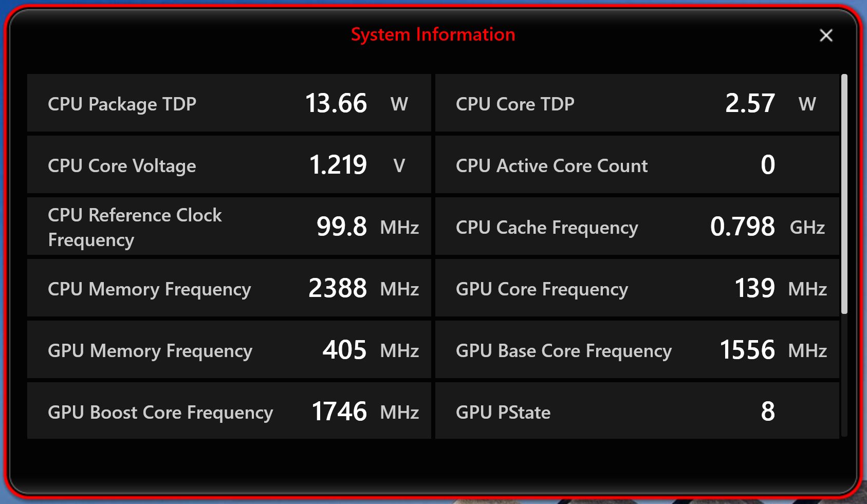This screenshot has height=504, width=867.
Task: Click the 13.66 W package TDP value
Action: (x=336, y=103)
